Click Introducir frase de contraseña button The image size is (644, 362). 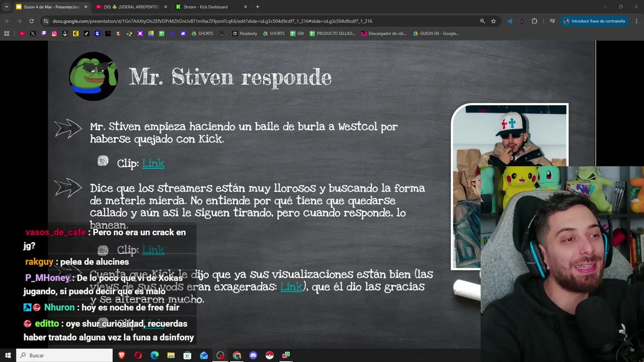tap(594, 21)
